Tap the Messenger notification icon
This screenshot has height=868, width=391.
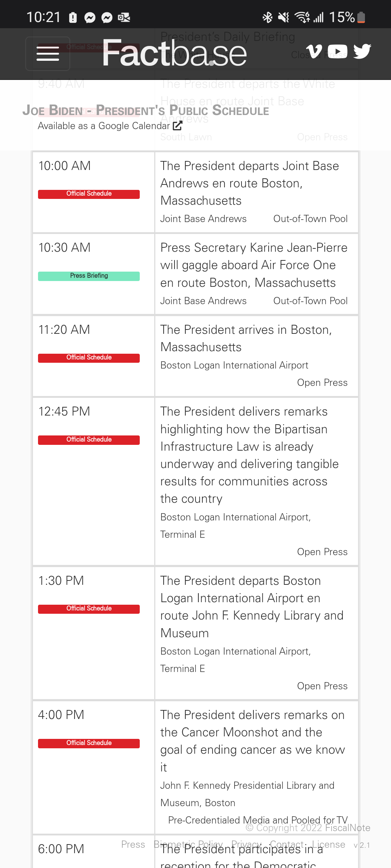tap(90, 17)
